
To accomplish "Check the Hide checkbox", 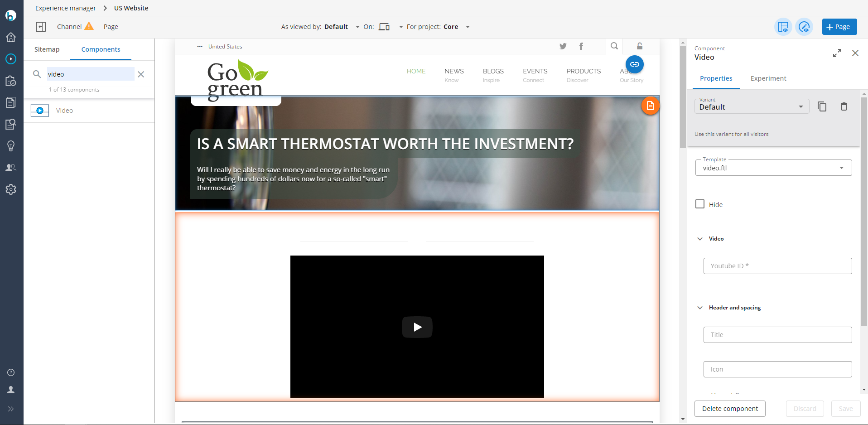I will [700, 204].
